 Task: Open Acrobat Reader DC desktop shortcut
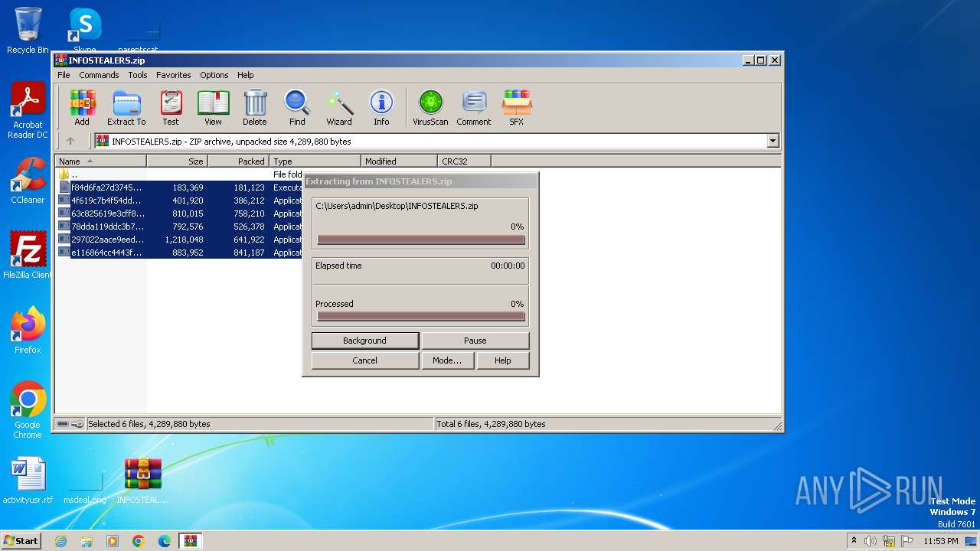[x=28, y=111]
